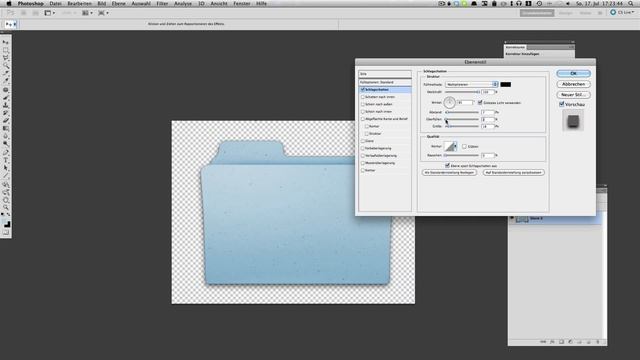Select the Type tool

coord(6,160)
